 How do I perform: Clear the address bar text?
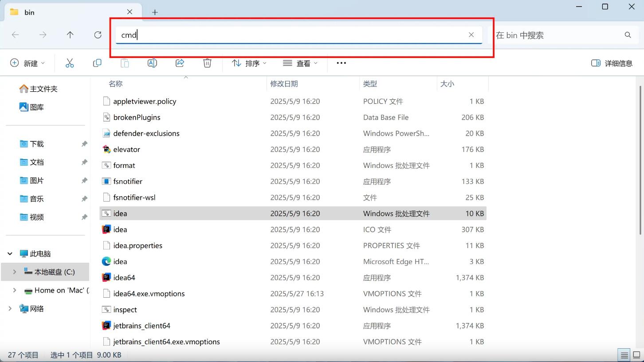(471, 35)
